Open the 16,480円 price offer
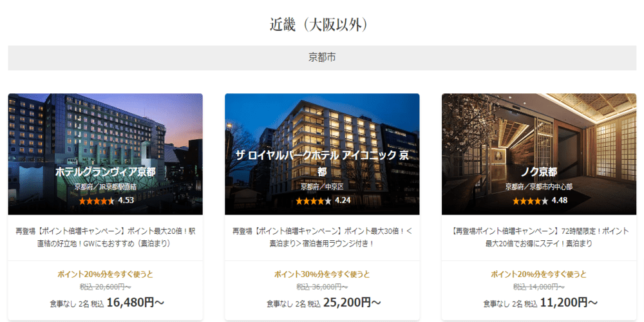The width and height of the screenshot is (644, 322). (107, 303)
